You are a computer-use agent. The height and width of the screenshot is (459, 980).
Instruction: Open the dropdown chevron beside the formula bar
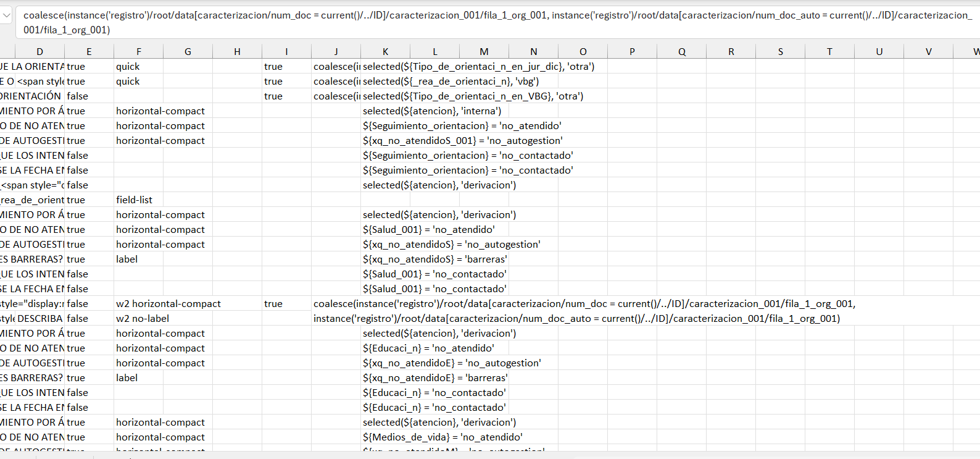[6, 15]
